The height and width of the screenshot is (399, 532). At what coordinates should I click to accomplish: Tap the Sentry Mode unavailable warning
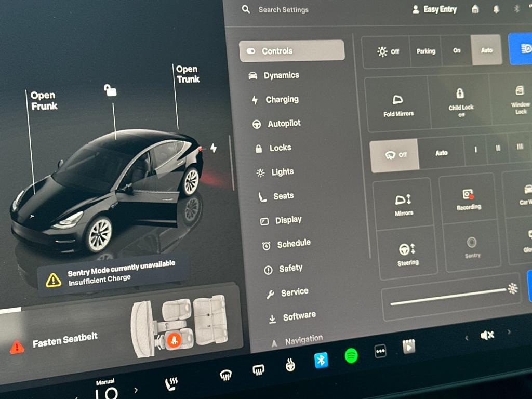coord(112,274)
